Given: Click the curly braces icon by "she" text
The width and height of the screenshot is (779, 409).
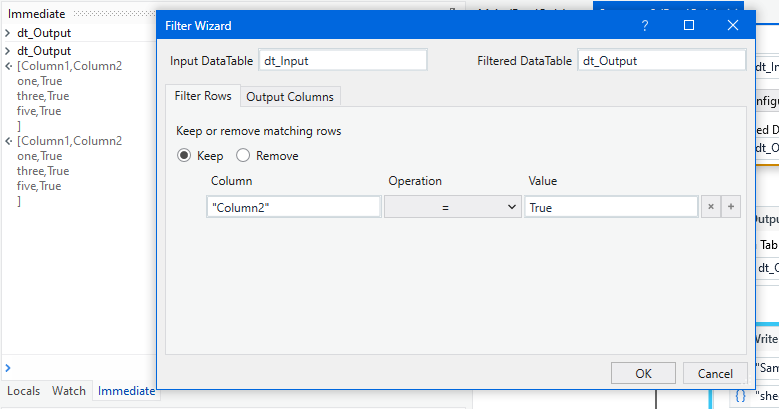Looking at the screenshot, I should [x=741, y=395].
